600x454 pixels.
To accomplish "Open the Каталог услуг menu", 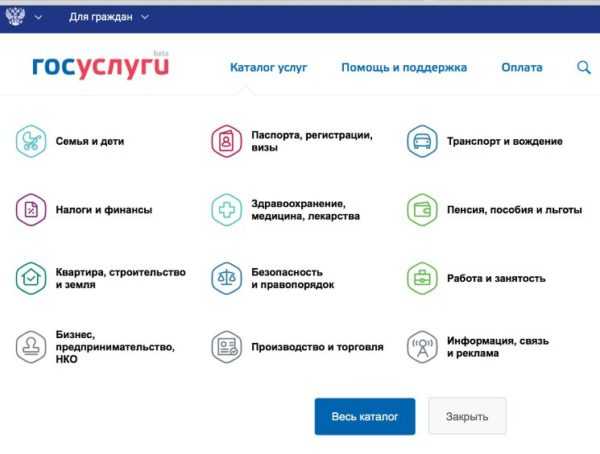I will pyautogui.click(x=269, y=67).
